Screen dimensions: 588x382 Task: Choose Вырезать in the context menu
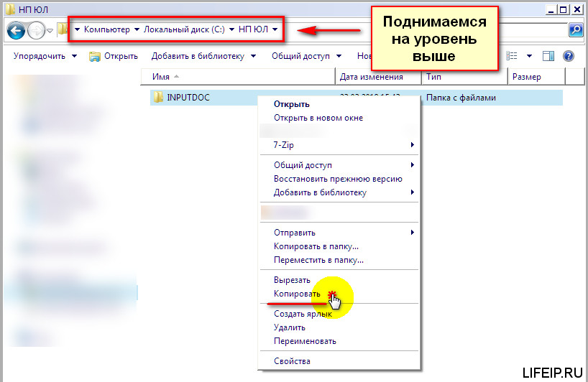click(x=339, y=280)
